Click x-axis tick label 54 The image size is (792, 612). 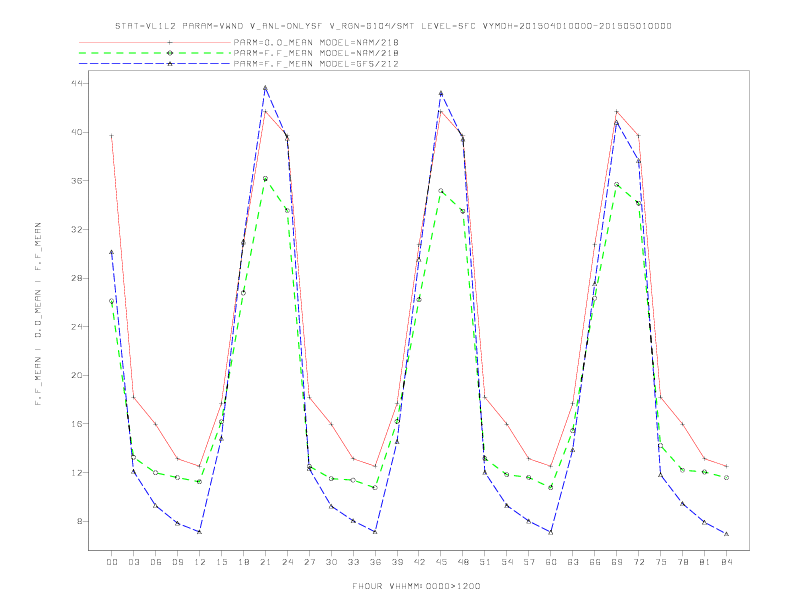(x=507, y=562)
